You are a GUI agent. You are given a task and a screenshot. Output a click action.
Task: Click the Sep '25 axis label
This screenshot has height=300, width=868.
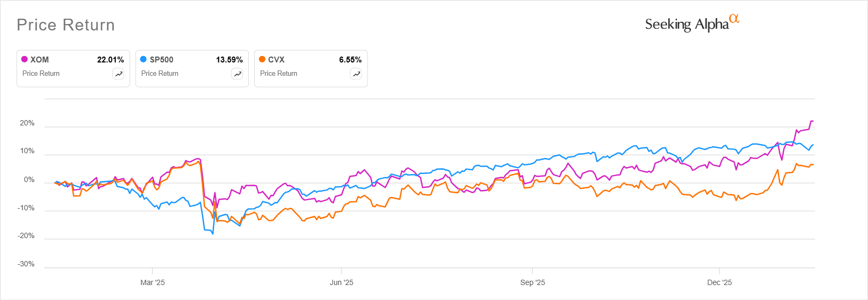(x=533, y=282)
